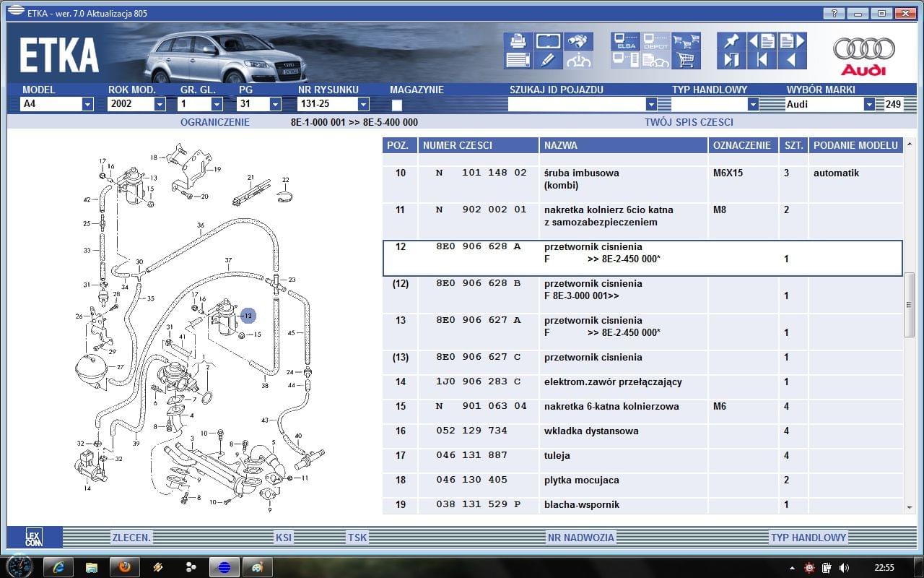Click the single shopping cart icon
Screen dimensions: 924x578
tap(686, 60)
